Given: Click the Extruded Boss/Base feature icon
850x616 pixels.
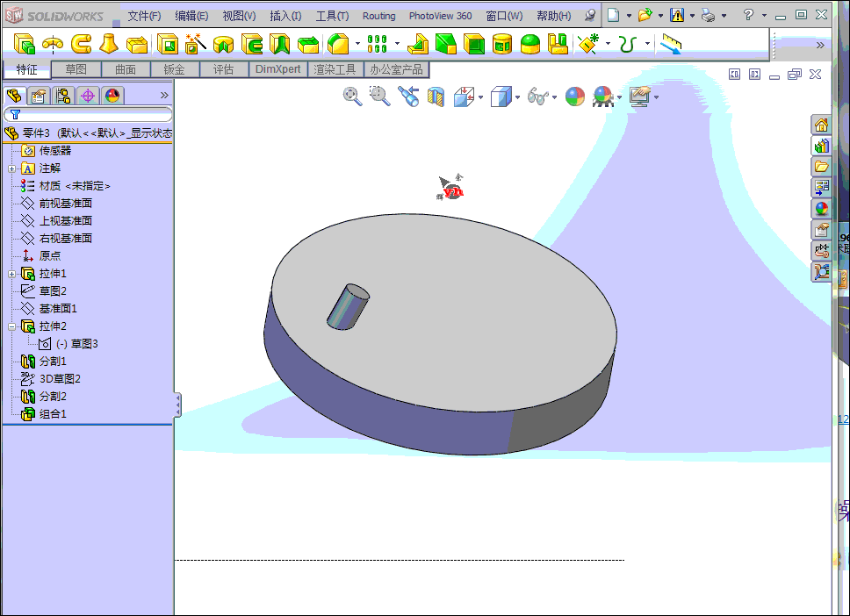Looking at the screenshot, I should click(24, 44).
